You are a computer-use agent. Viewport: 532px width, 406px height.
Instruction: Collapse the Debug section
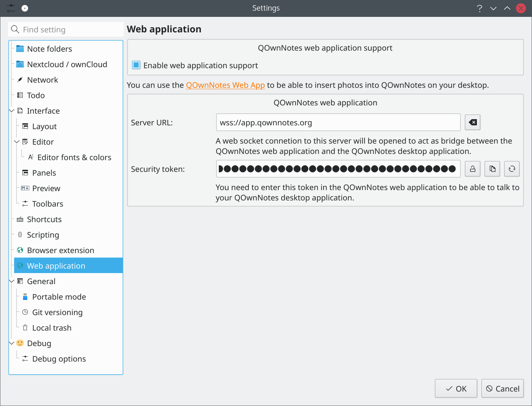click(11, 343)
